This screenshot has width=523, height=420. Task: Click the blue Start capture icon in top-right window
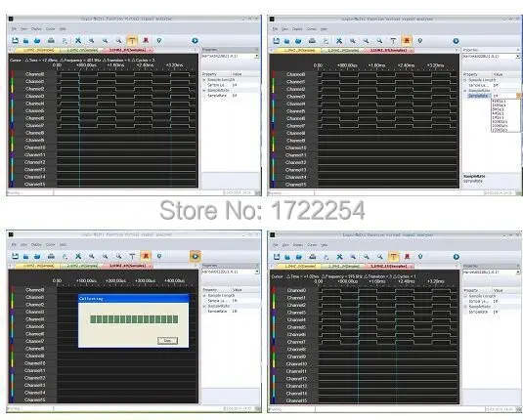456,41
